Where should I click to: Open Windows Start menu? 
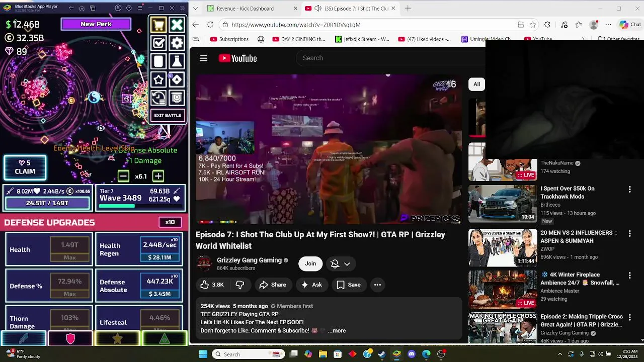[x=203, y=354]
